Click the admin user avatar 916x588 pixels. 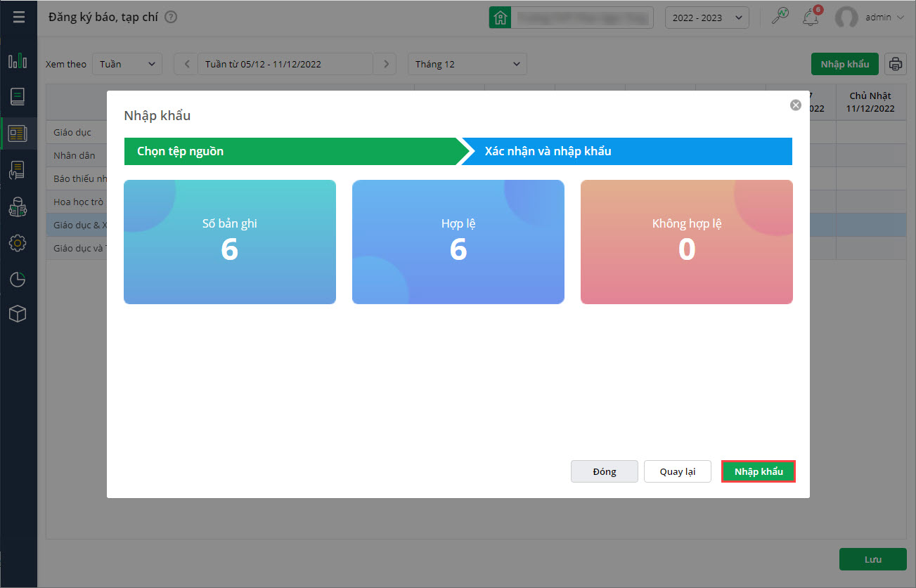tap(846, 18)
